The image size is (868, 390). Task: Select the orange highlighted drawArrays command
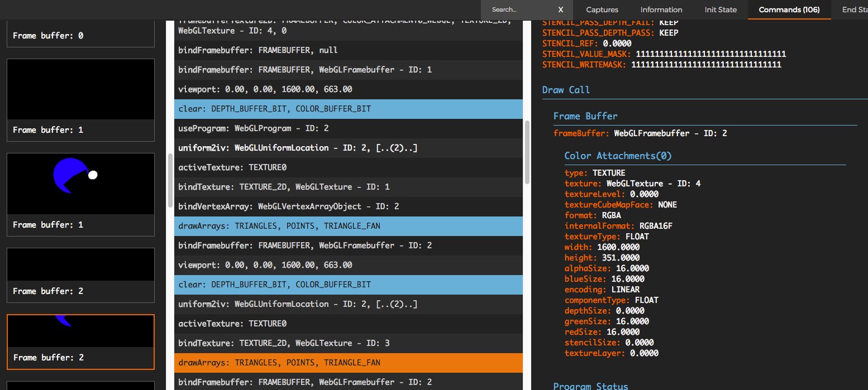point(349,363)
